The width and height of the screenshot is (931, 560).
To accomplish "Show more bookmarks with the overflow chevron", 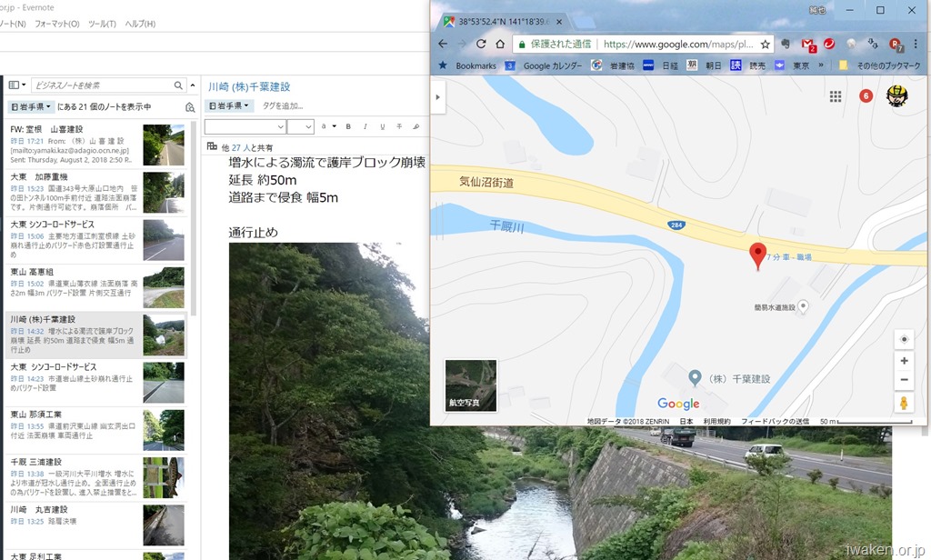I will (821, 65).
